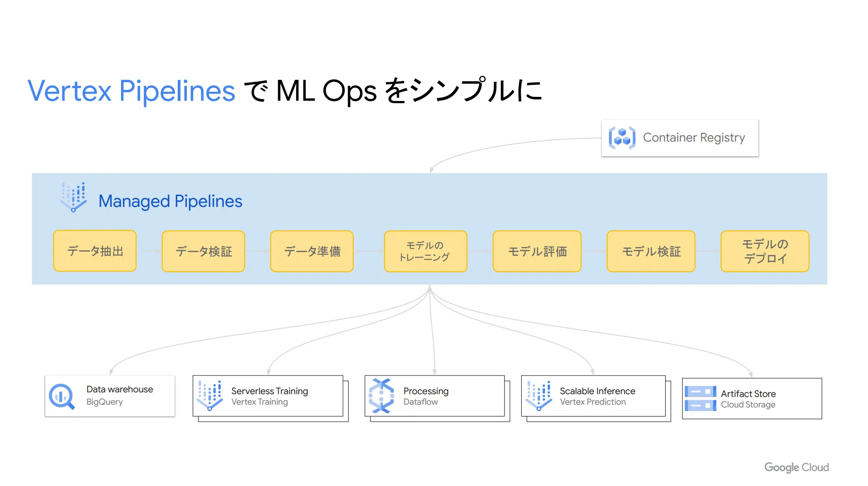Click the Cloud Storage subtitle

point(748,405)
